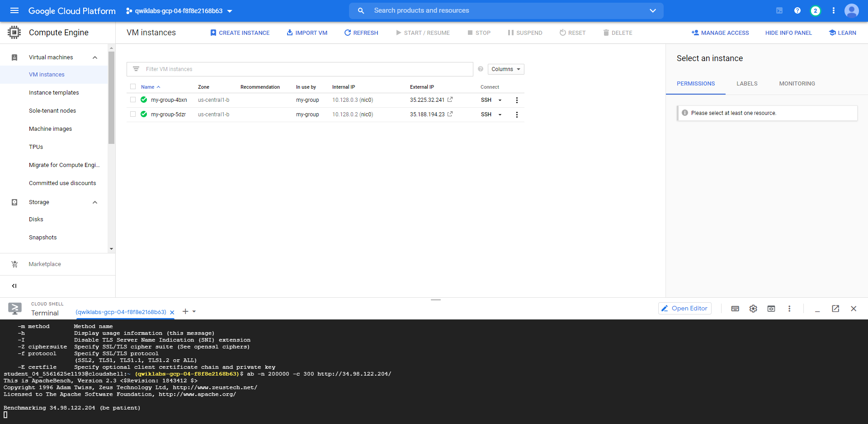Click CREATE INSTANCE button
868x424 pixels.
coord(240,33)
